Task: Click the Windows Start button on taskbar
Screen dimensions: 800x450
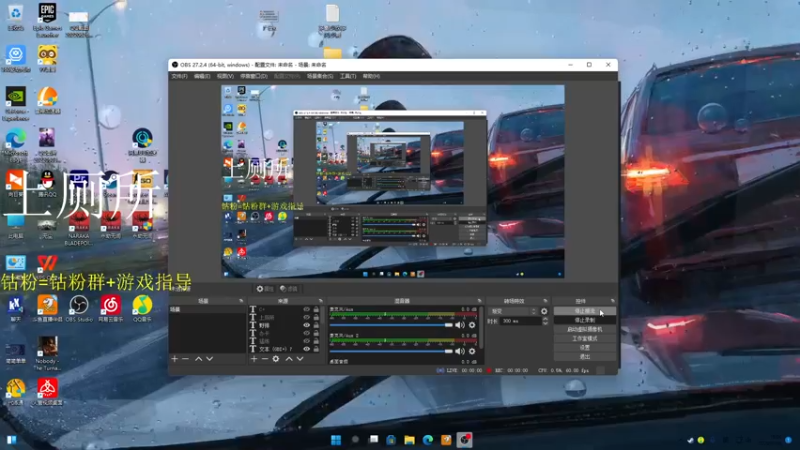Action: [336, 440]
